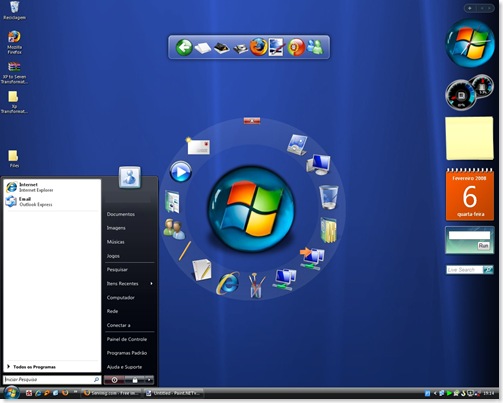Click the Run button in the sidebar gadget
This screenshot has width=503, height=403.
tap(483, 246)
